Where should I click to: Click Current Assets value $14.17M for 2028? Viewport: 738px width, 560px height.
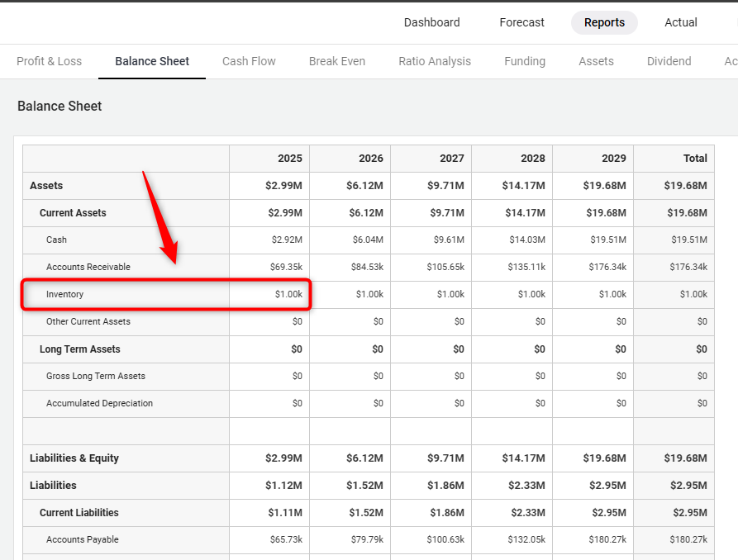point(526,213)
